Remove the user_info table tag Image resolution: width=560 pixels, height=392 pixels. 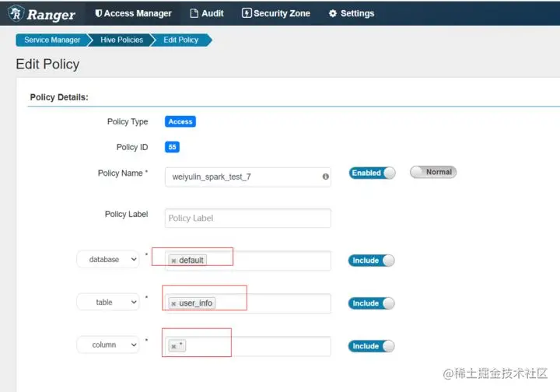[173, 303]
